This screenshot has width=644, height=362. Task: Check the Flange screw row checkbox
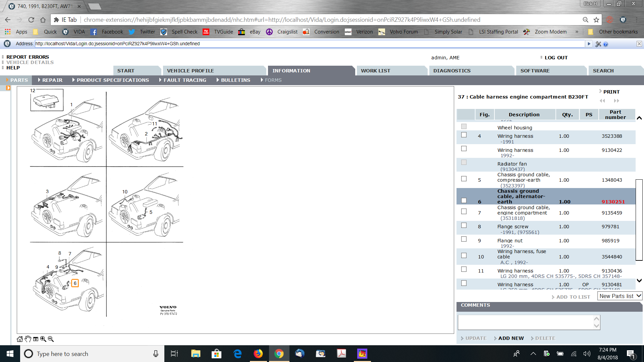coord(464,225)
